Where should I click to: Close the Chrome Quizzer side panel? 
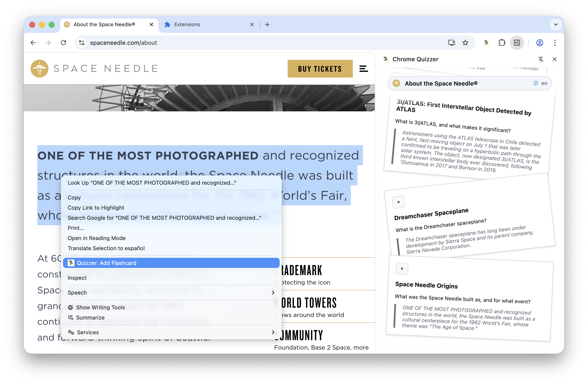(554, 59)
